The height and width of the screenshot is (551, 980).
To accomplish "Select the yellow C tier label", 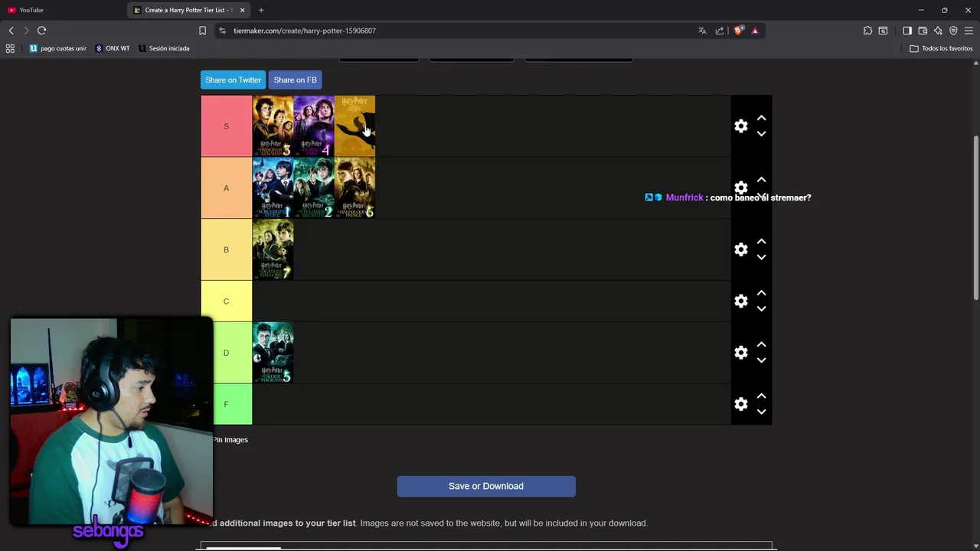I will 226,301.
